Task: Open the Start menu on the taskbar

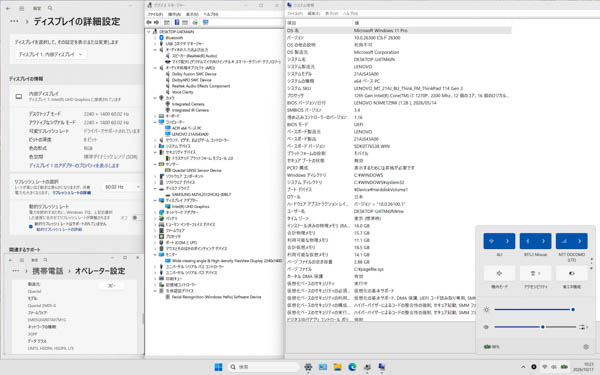Action: pos(218,367)
